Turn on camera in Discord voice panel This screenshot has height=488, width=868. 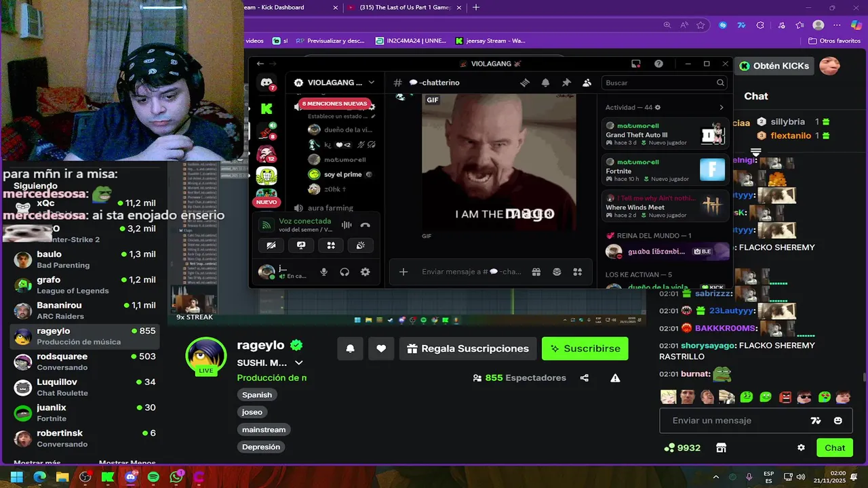pos(271,245)
